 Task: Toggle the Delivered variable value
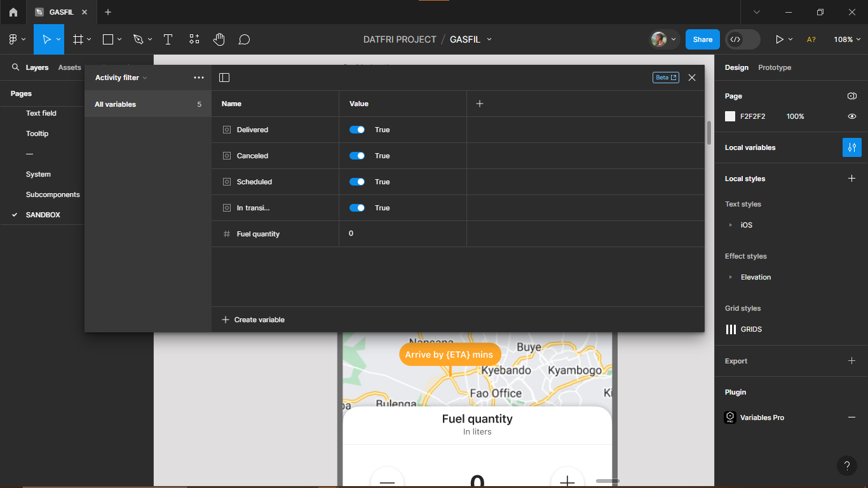point(357,130)
